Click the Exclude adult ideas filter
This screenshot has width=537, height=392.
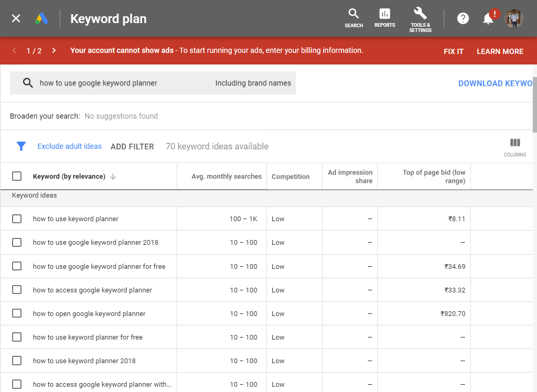[70, 146]
